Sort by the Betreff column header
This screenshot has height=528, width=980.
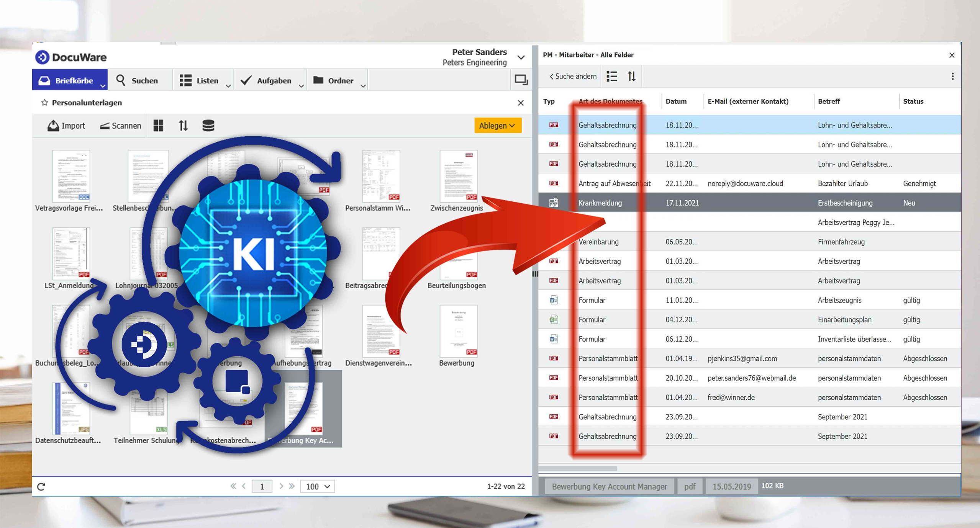[x=829, y=101]
